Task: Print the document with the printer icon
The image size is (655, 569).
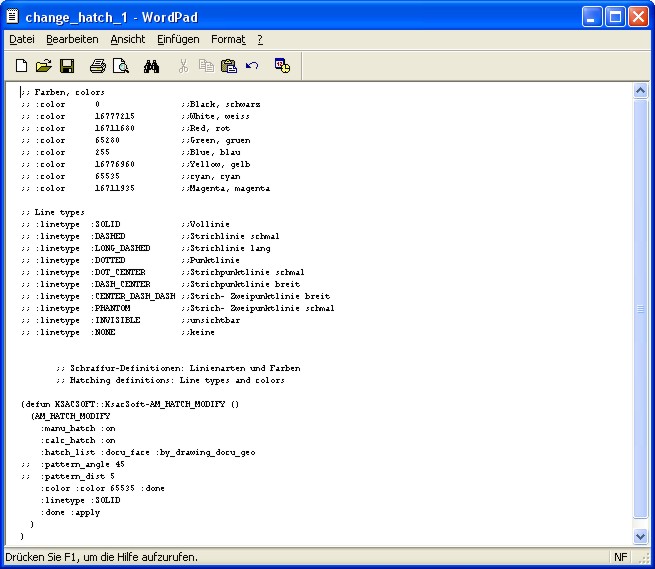Action: 98,66
